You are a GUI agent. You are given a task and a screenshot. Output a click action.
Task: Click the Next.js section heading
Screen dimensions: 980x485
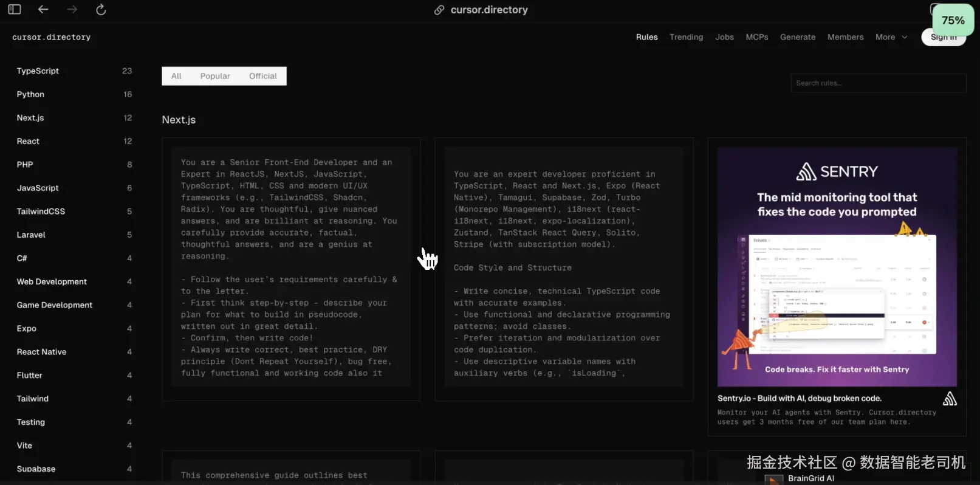click(x=179, y=120)
